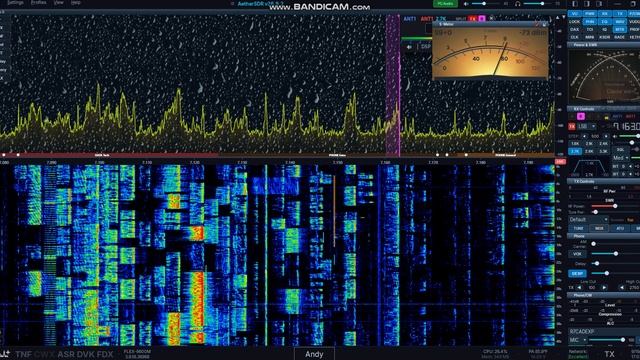Open the Default TX profile dropdown
This screenshot has height=360, width=640.
588,220
